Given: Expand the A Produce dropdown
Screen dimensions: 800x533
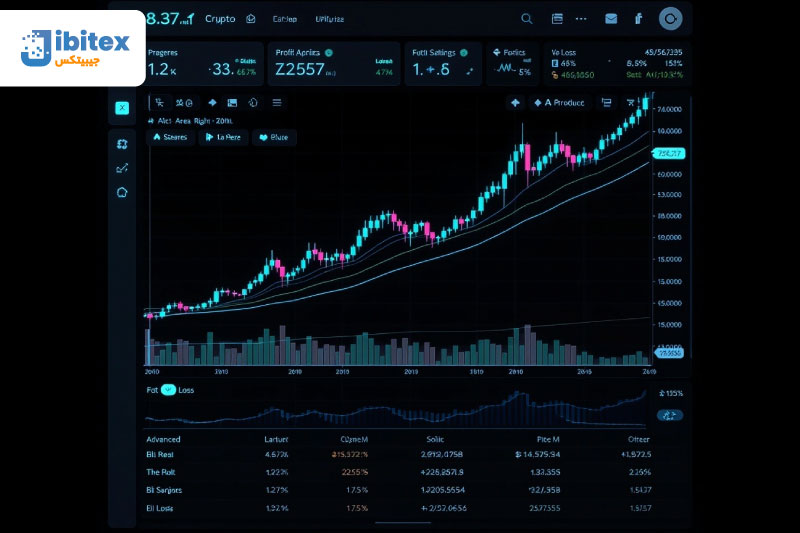Looking at the screenshot, I should pyautogui.click(x=560, y=102).
